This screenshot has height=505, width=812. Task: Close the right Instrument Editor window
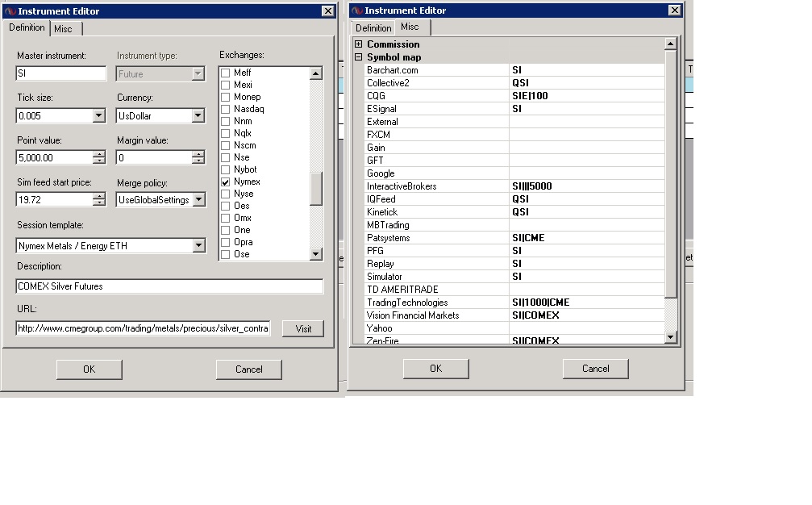coord(674,10)
